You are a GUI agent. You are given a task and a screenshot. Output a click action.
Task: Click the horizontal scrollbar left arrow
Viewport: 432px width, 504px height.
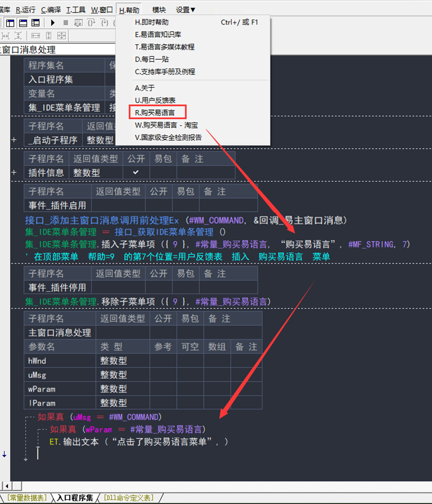tap(5, 486)
